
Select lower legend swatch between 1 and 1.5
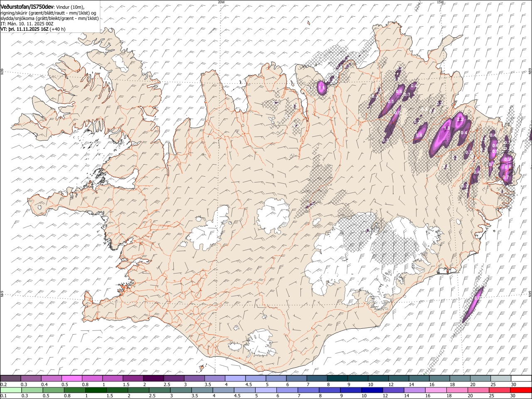click(x=96, y=390)
